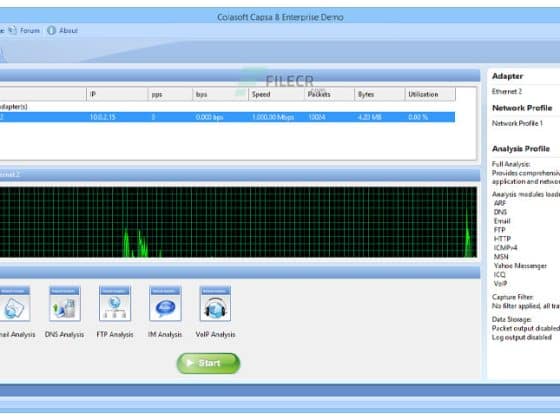Click VoIP in analysis modules list
The width and height of the screenshot is (560, 420).
500,284
